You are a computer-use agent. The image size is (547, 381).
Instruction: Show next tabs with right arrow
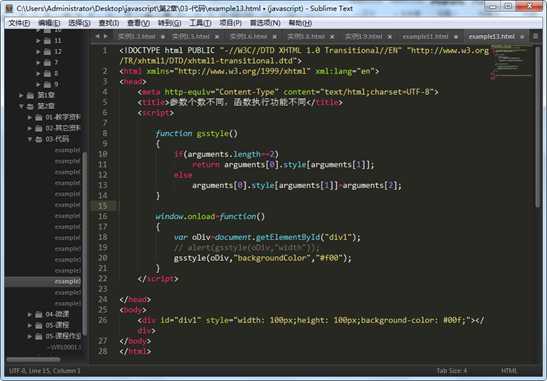click(106, 36)
